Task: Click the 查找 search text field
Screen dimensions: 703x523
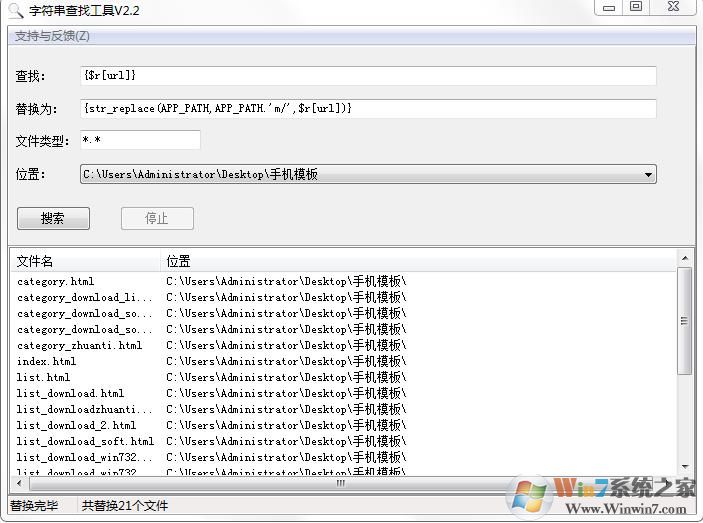Action: coord(368,76)
